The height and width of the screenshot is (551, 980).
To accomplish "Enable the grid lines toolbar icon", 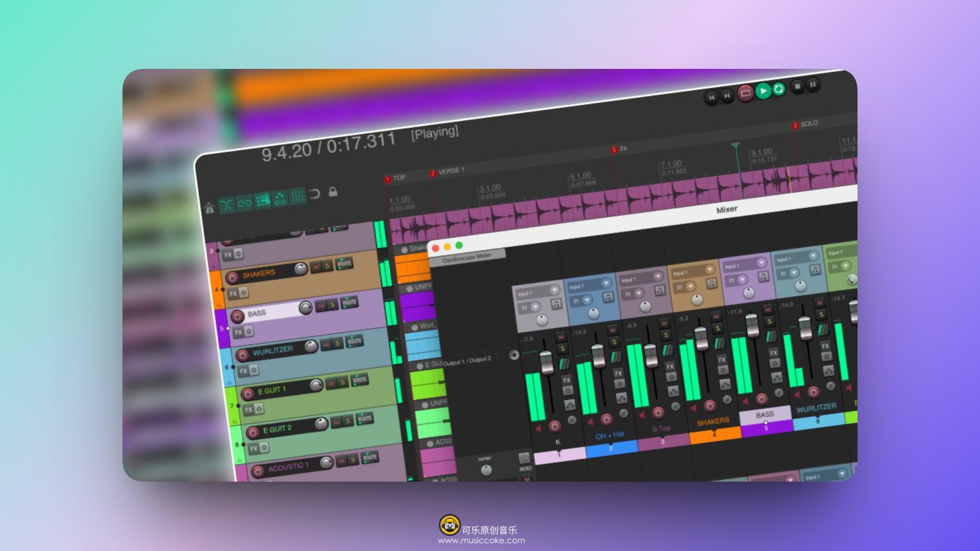I will [297, 196].
